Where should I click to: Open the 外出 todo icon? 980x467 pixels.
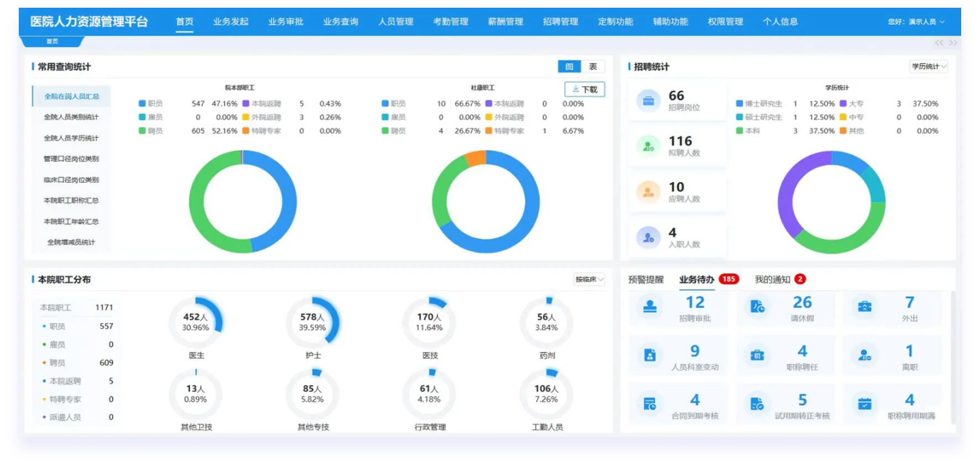[x=864, y=307]
